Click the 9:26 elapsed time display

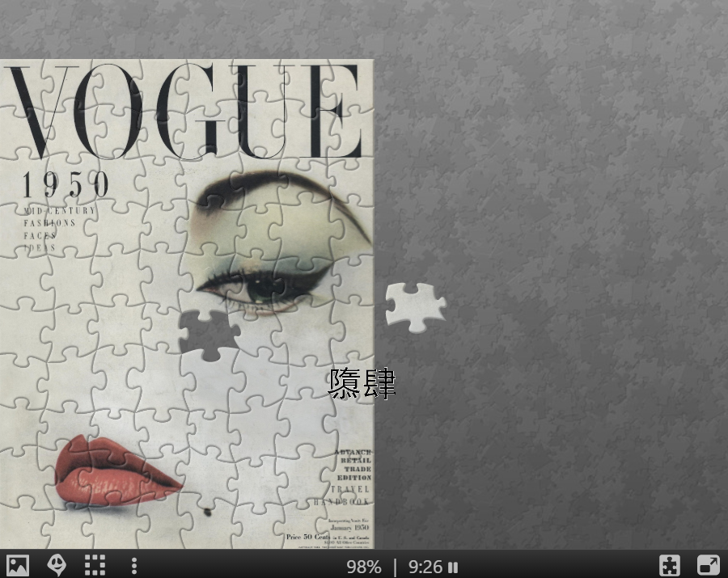click(x=425, y=567)
